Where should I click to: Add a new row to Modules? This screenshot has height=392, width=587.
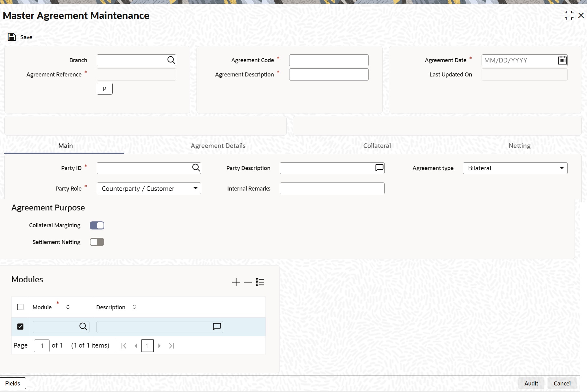[236, 282]
